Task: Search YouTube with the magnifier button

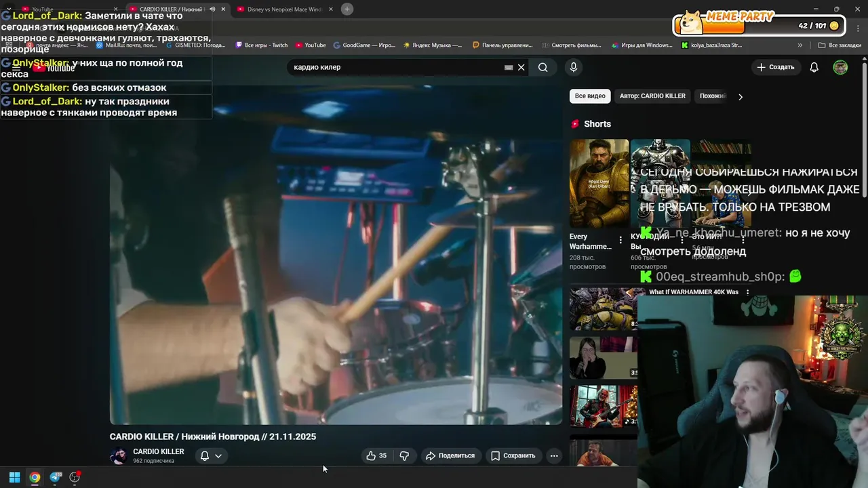Action: tap(542, 67)
